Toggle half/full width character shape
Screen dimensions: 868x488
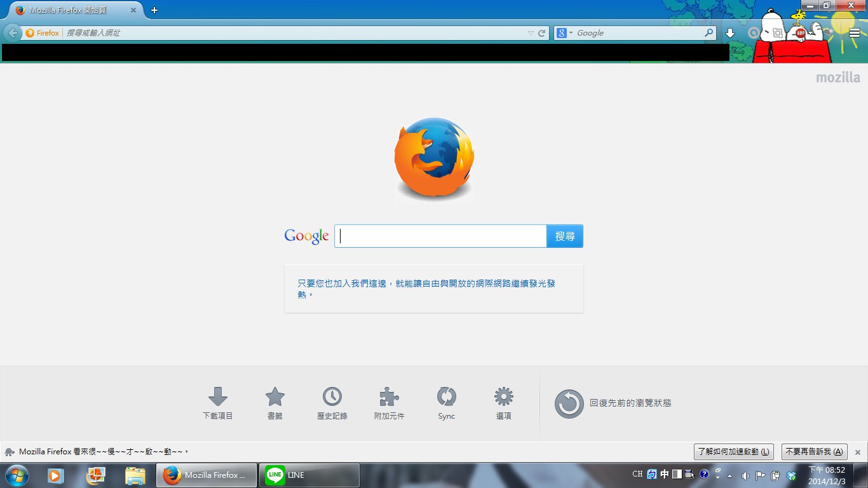[677, 474]
